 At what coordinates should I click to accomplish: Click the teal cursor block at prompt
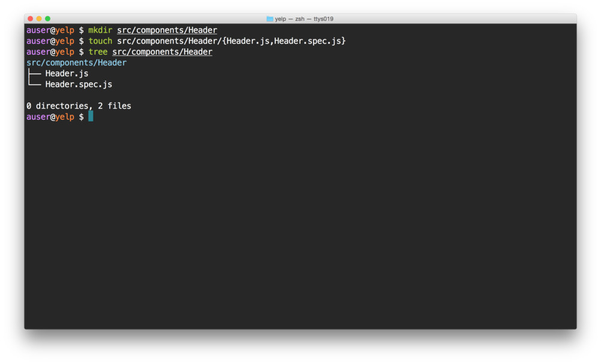tap(91, 117)
